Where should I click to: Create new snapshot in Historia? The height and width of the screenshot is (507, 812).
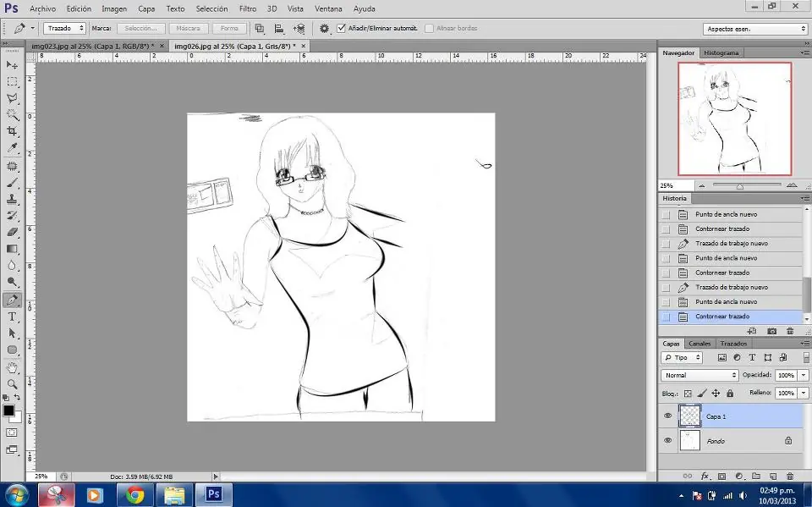tap(771, 331)
